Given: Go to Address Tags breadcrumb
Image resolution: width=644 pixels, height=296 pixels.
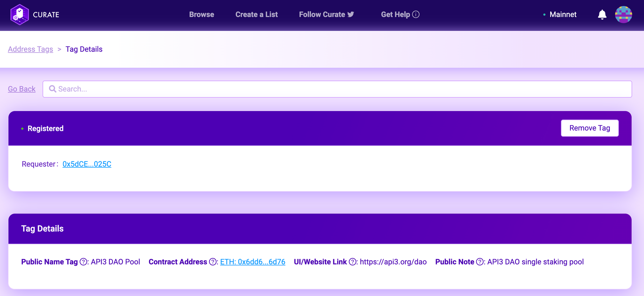Looking at the screenshot, I should point(31,49).
